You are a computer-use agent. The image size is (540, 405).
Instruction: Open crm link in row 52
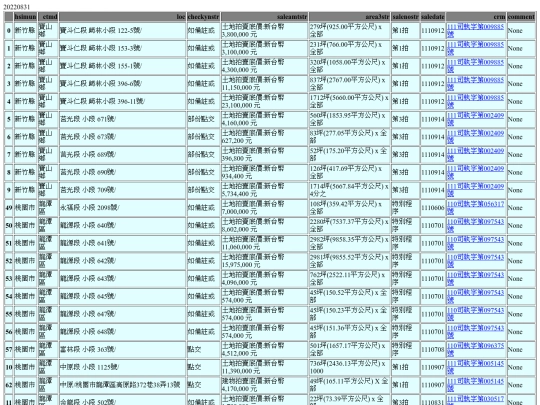tap(475, 261)
